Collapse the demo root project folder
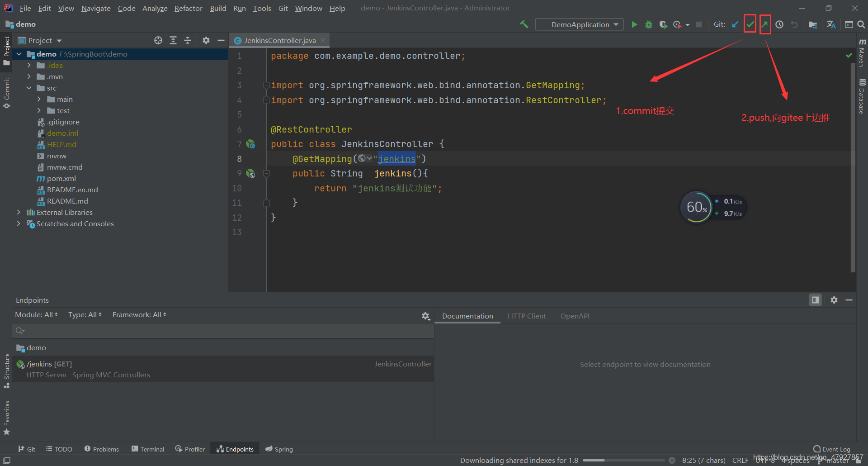868x466 pixels. click(19, 54)
